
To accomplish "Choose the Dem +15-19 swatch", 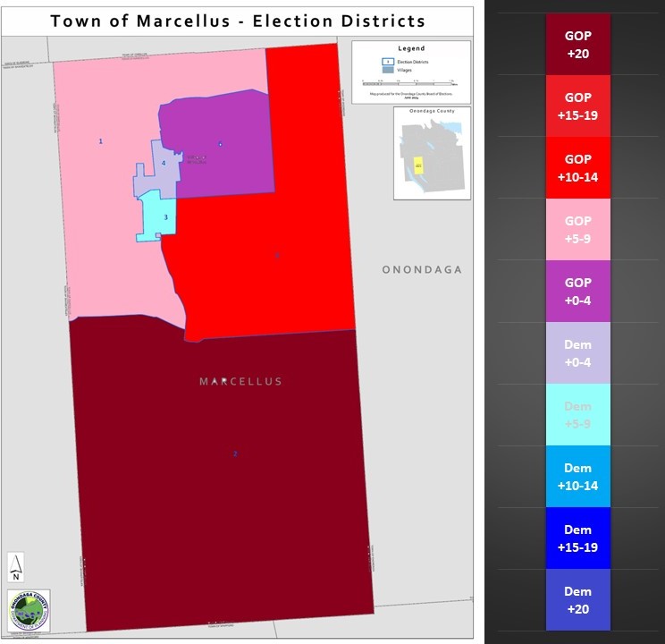I will tap(577, 538).
